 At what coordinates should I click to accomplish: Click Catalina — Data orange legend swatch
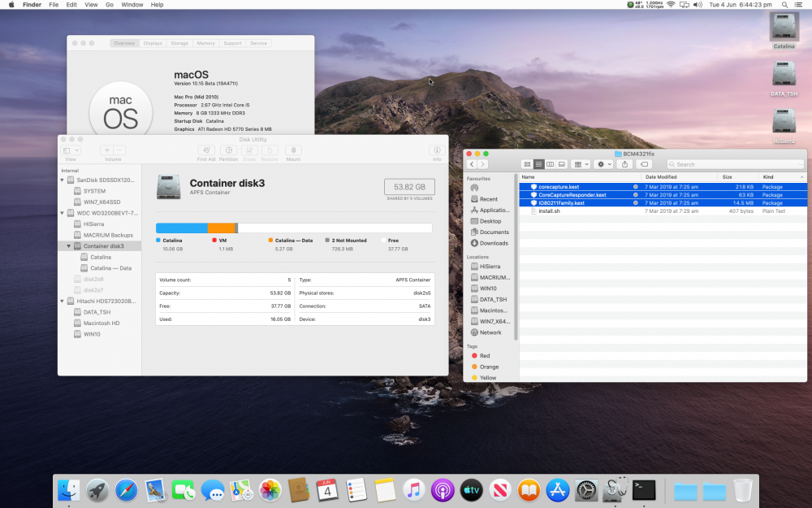coord(271,241)
